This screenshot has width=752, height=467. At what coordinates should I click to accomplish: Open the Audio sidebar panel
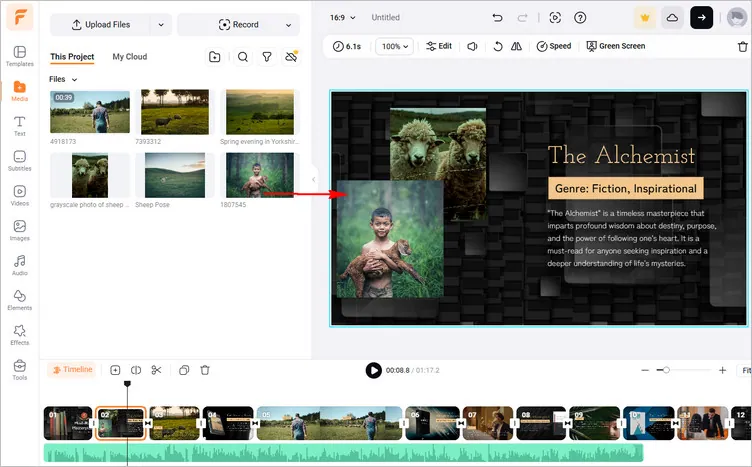(x=20, y=266)
